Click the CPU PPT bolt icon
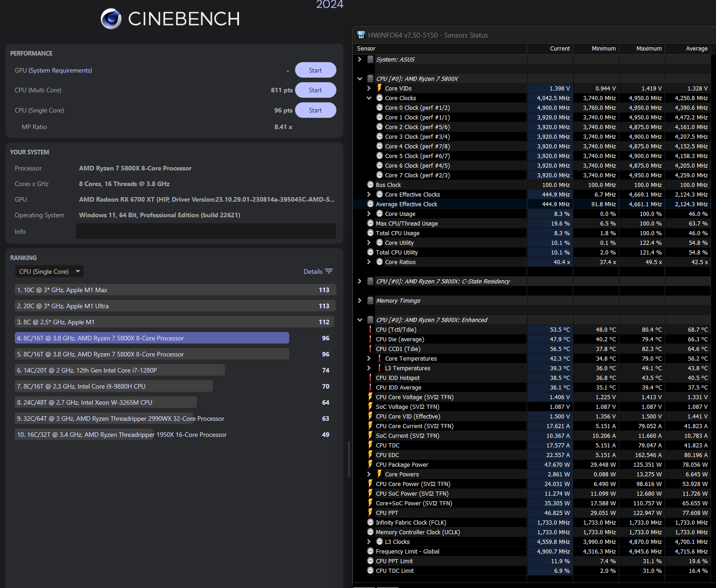Image resolution: width=716 pixels, height=588 pixels. [x=370, y=513]
